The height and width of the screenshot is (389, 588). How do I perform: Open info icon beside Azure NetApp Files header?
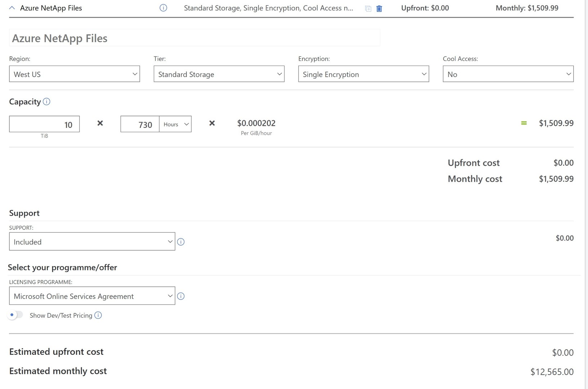pyautogui.click(x=163, y=8)
